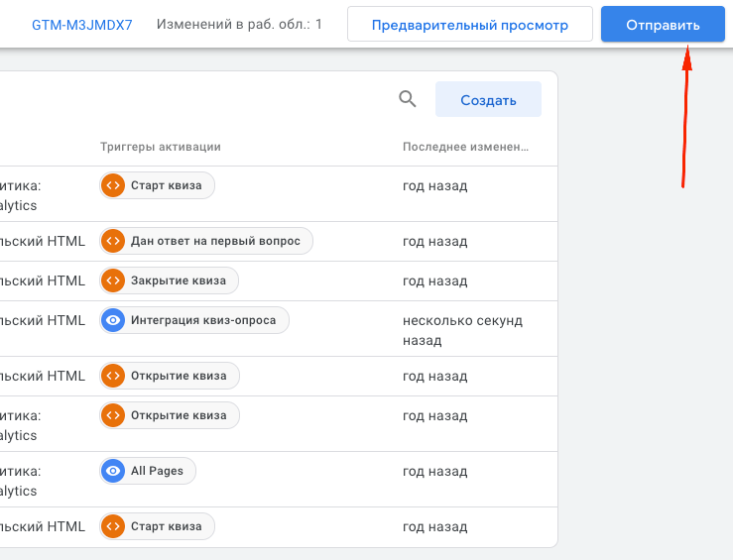Open the "All Pages" trigger label

157,471
